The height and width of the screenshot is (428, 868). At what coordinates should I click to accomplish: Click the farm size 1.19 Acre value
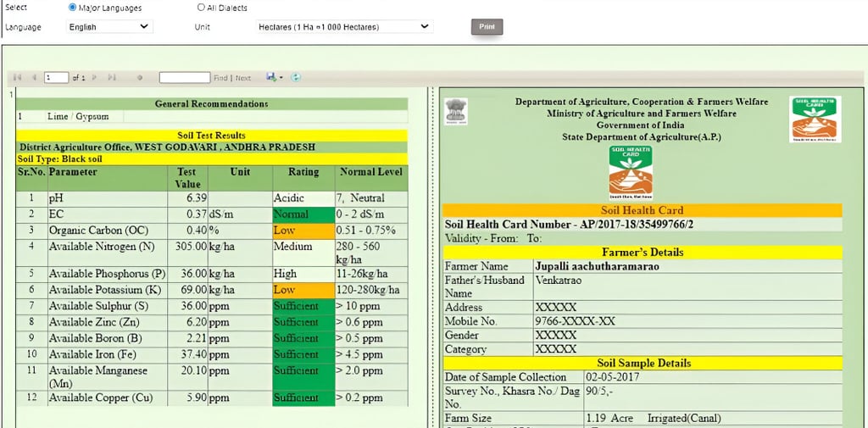click(x=610, y=418)
